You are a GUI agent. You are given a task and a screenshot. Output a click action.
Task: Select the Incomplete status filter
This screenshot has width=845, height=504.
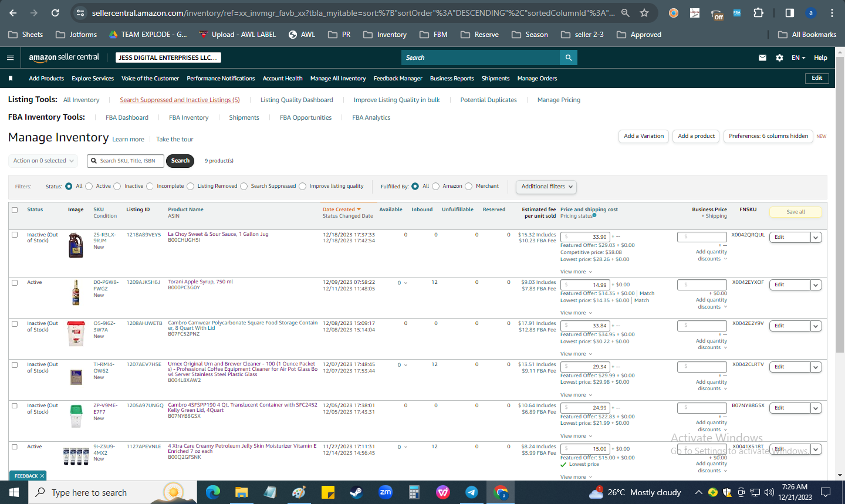(x=150, y=186)
